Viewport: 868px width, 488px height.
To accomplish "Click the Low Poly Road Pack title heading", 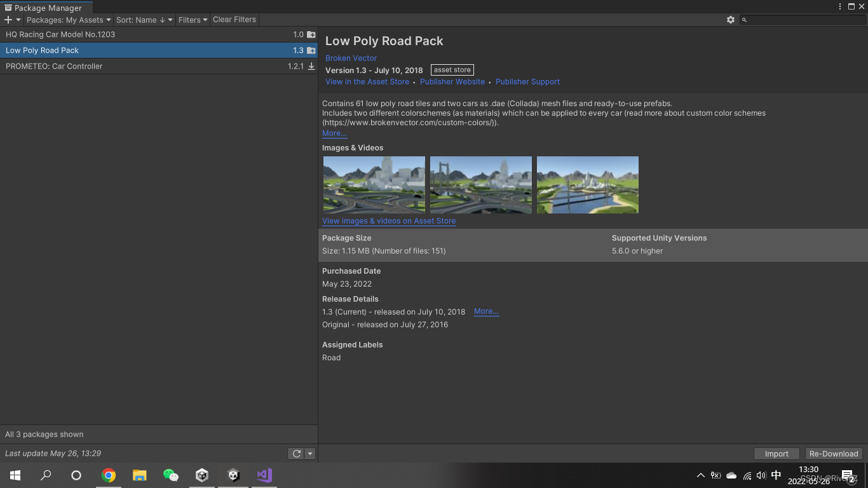I will (x=384, y=41).
